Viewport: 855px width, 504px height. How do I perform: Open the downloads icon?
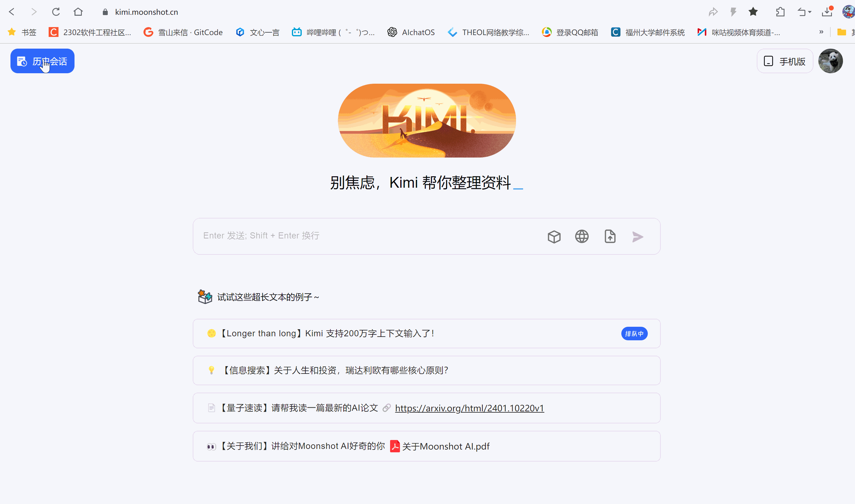pyautogui.click(x=827, y=12)
